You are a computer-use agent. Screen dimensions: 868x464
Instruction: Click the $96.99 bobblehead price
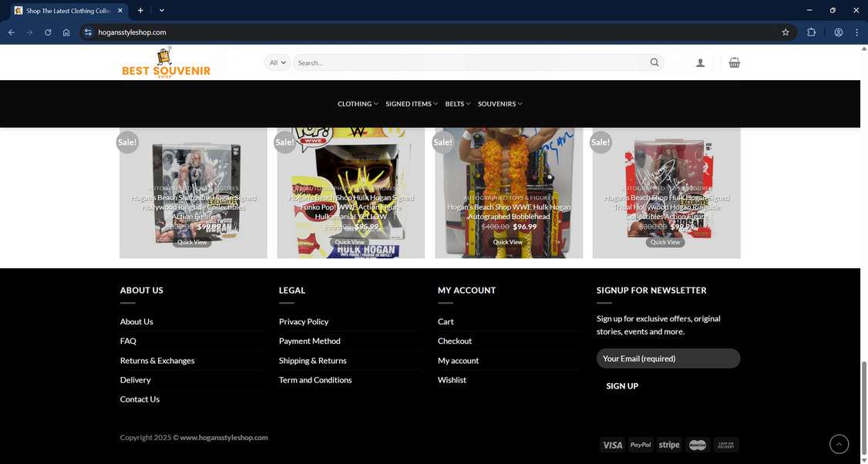click(x=525, y=227)
